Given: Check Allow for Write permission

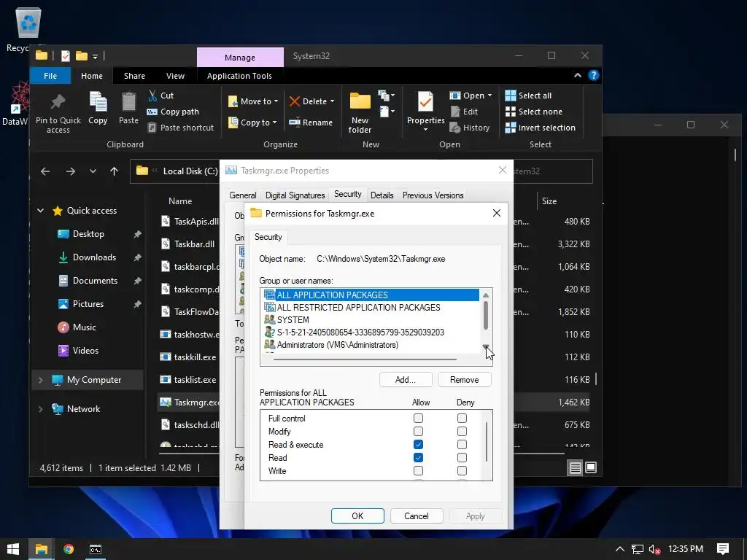Looking at the screenshot, I should 418,471.
